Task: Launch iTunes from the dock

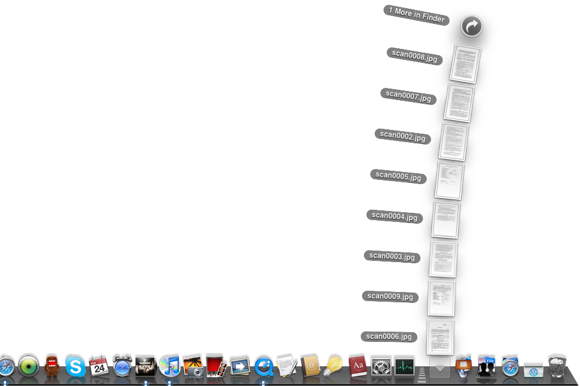Action: click(x=169, y=366)
